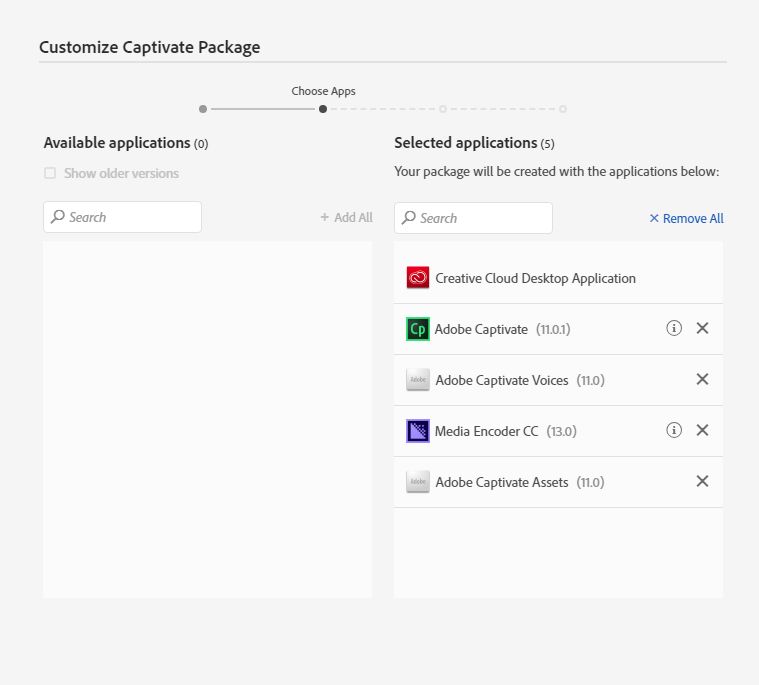Click the Adobe Captivate Voices icon
This screenshot has height=685, width=759.
[x=418, y=380]
